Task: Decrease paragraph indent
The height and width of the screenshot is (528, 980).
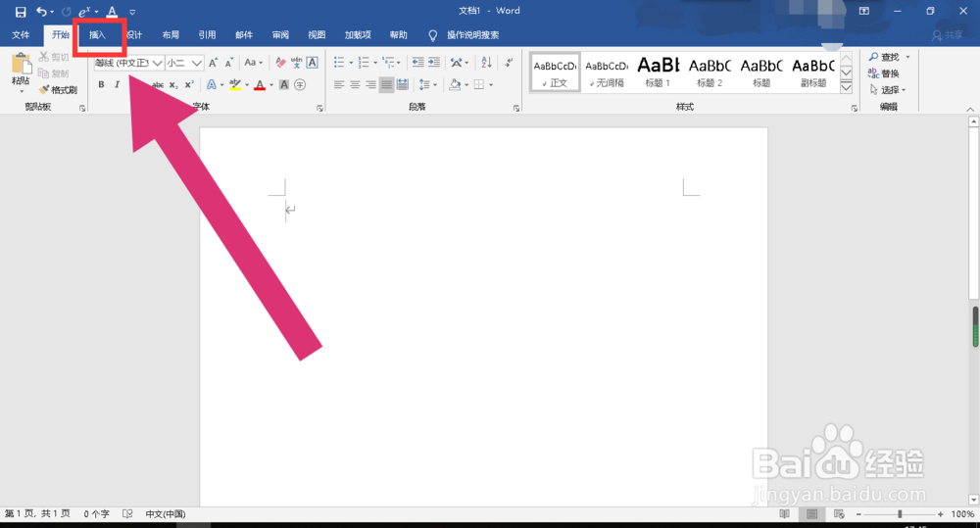Action: [417, 63]
